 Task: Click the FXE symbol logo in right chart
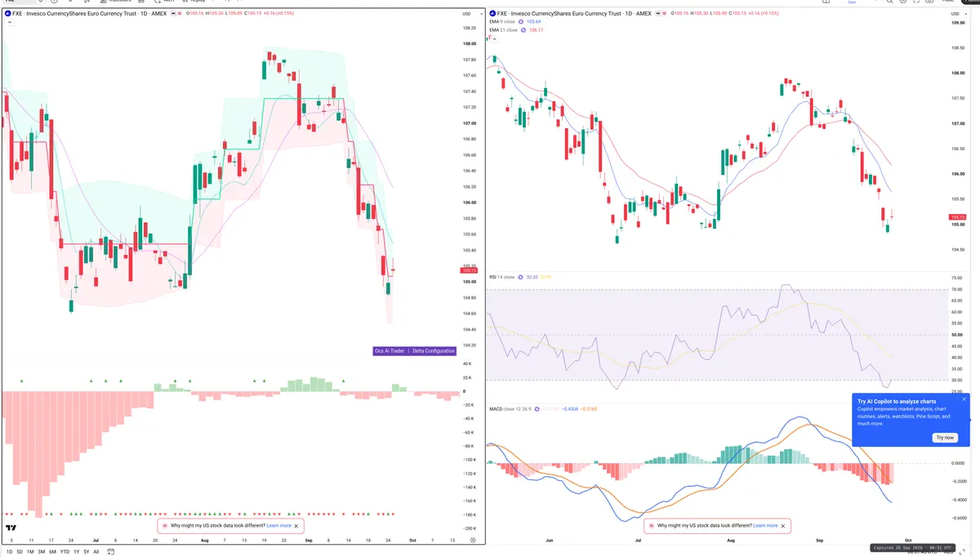[492, 14]
